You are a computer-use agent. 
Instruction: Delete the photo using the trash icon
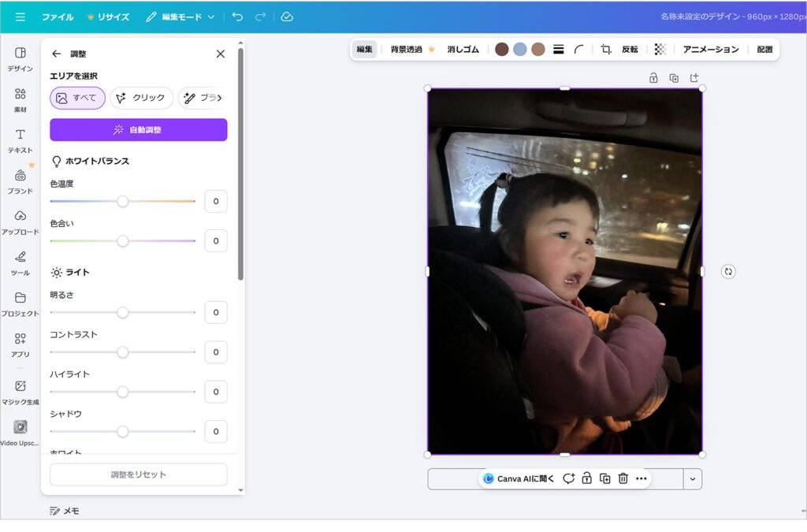pos(623,478)
